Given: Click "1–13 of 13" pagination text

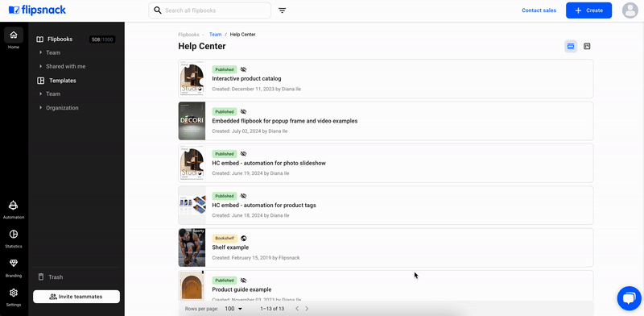Looking at the screenshot, I should click(272, 309).
